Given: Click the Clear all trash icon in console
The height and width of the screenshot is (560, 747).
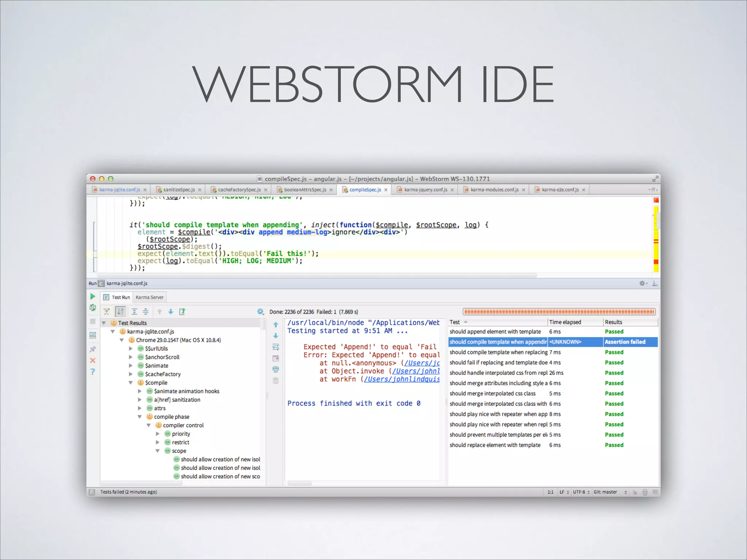Looking at the screenshot, I should [276, 381].
